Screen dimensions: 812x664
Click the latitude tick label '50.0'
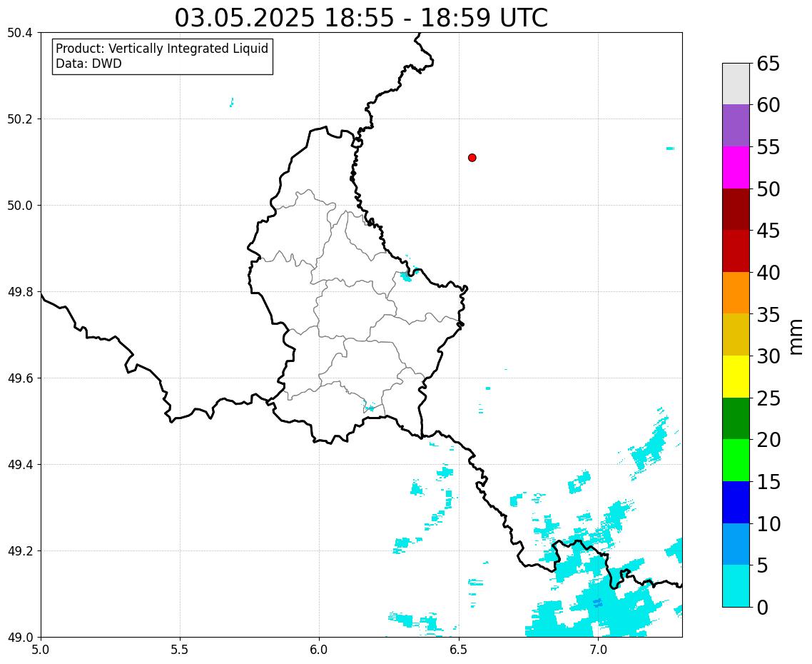[20, 206]
